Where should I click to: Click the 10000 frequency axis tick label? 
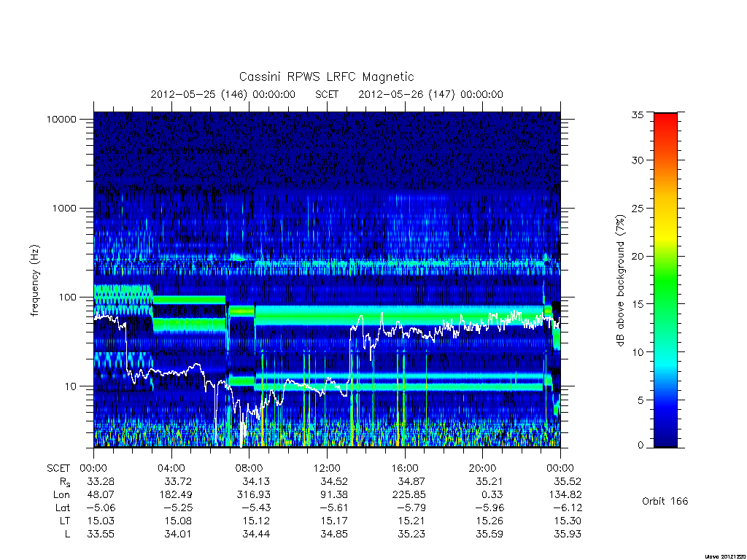click(x=61, y=120)
